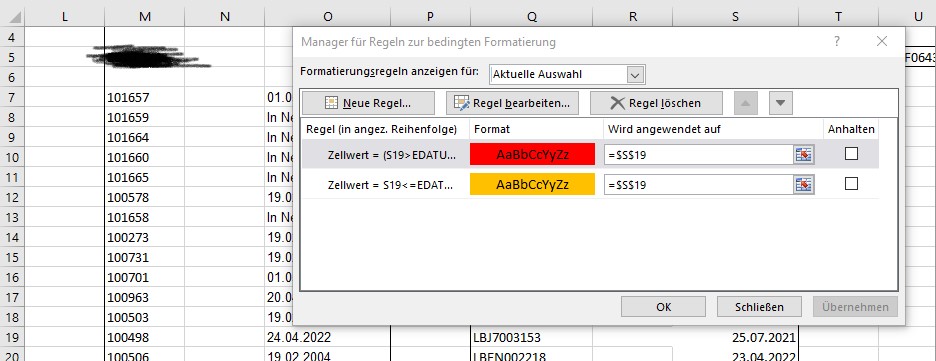
Task: Close the rules manager dialog with X
Action: click(882, 41)
